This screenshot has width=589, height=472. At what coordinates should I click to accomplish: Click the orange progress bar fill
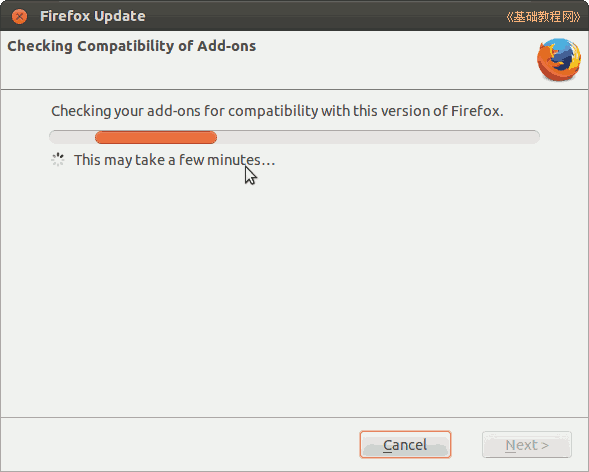point(156,137)
